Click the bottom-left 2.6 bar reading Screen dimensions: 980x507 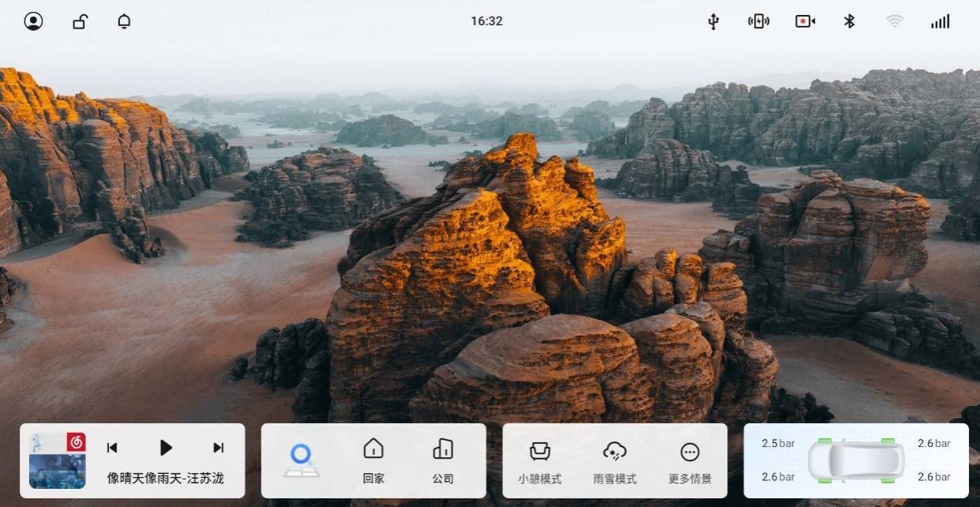[778, 477]
